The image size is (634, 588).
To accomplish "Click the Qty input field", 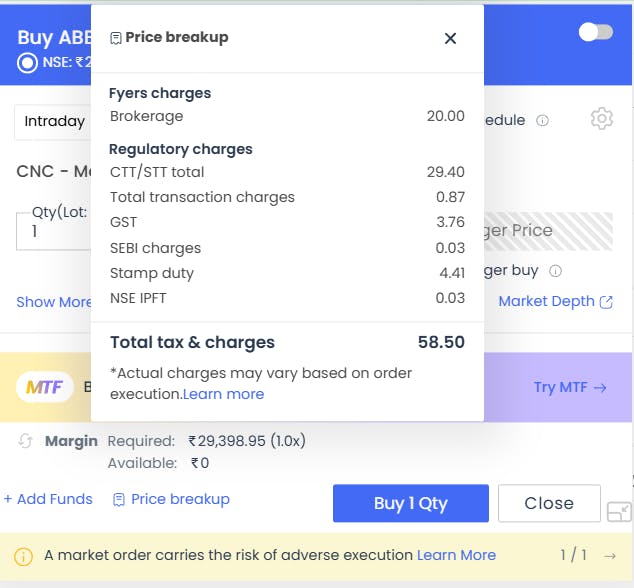I will (x=54, y=231).
